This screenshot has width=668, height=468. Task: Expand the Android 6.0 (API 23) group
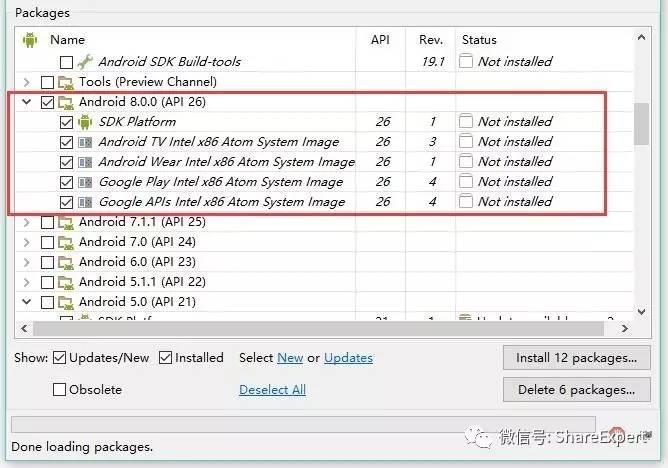click(26, 262)
